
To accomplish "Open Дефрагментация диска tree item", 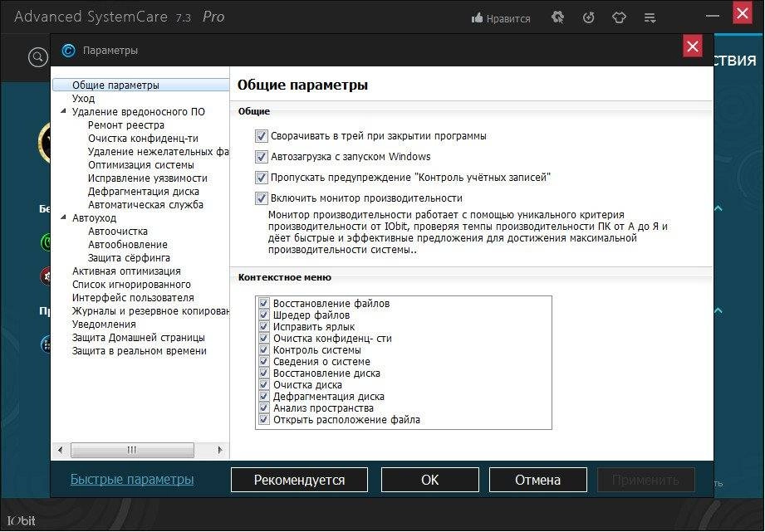I will tap(144, 192).
